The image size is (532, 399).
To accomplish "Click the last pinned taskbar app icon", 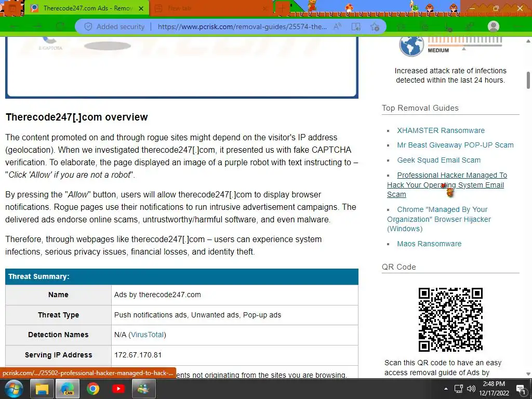I will pyautogui.click(x=143, y=389).
